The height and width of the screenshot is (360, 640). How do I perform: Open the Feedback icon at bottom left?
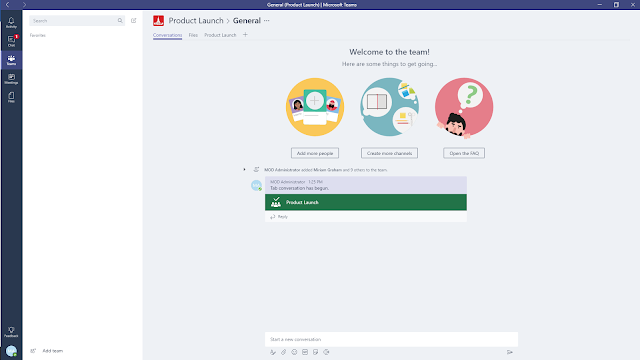click(x=11, y=332)
